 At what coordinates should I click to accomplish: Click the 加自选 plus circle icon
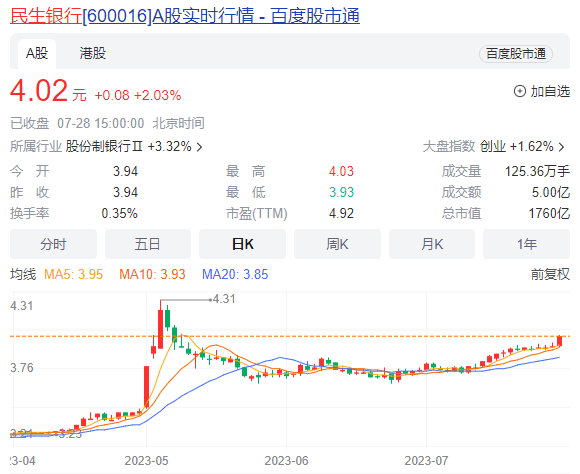[x=520, y=91]
